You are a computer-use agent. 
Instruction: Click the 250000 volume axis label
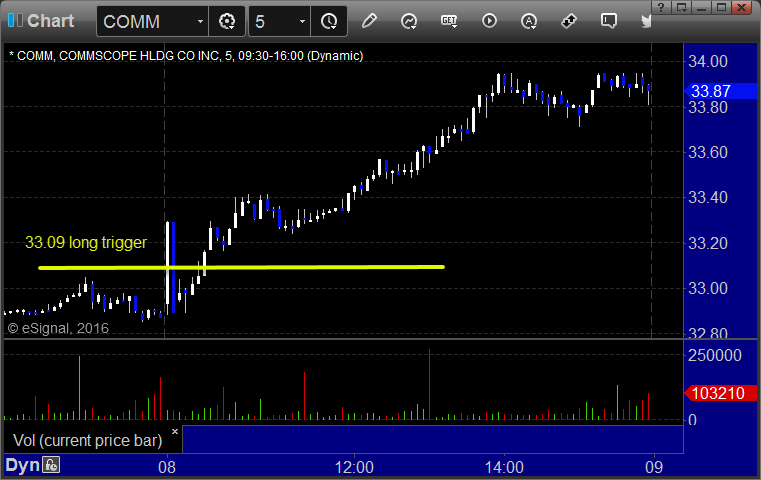(714, 355)
